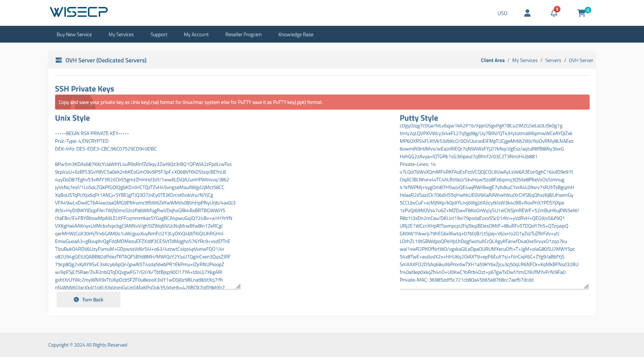644x357 pixels.
Task: Click the Putty key line starting fr40ai9ep0xkq
Action: (x=483, y=272)
